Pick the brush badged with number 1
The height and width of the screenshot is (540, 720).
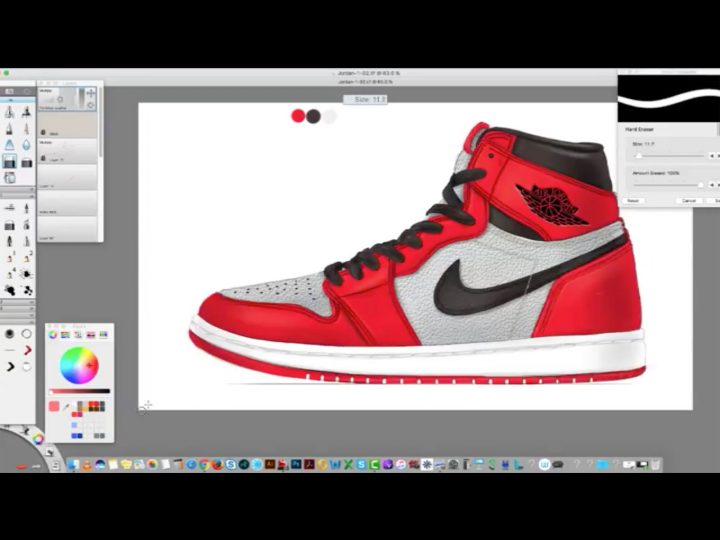tap(9, 258)
